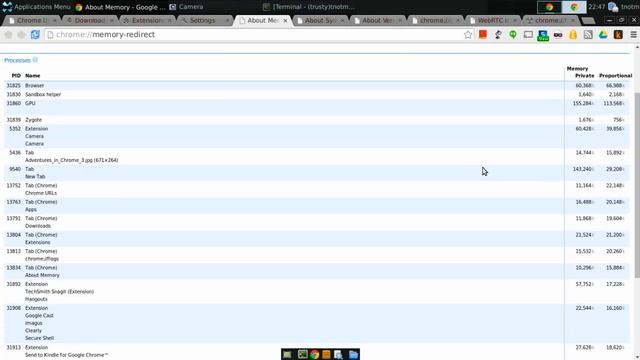
Task: Open the terminal icon in bottom dock
Action: [x=302, y=354]
